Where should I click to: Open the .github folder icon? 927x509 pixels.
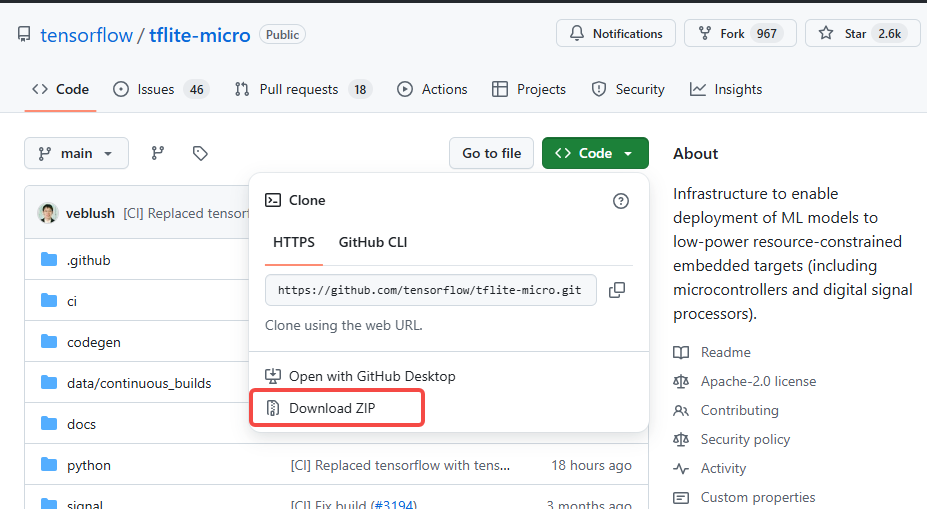click(x=49, y=260)
